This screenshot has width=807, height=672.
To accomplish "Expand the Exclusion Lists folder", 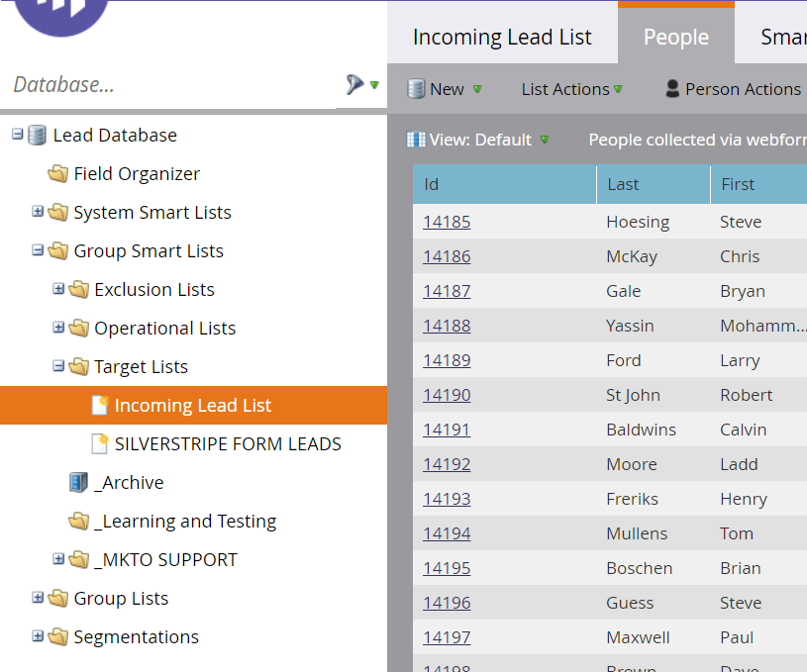I will coord(58,289).
